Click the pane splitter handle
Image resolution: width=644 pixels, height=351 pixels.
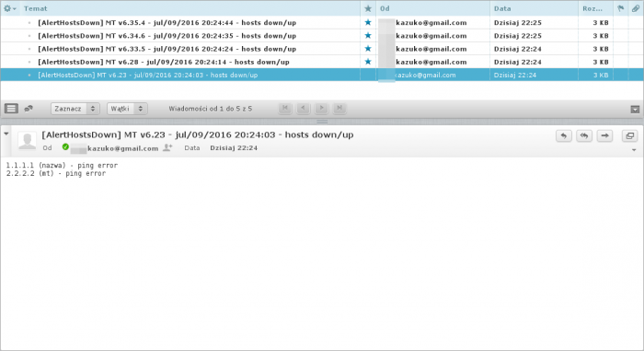tap(322, 122)
